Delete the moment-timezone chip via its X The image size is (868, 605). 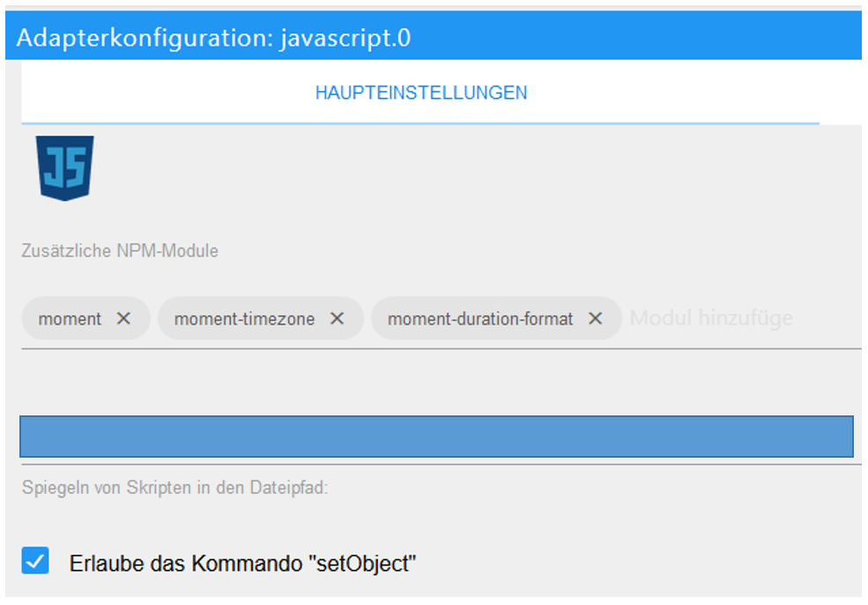[337, 318]
